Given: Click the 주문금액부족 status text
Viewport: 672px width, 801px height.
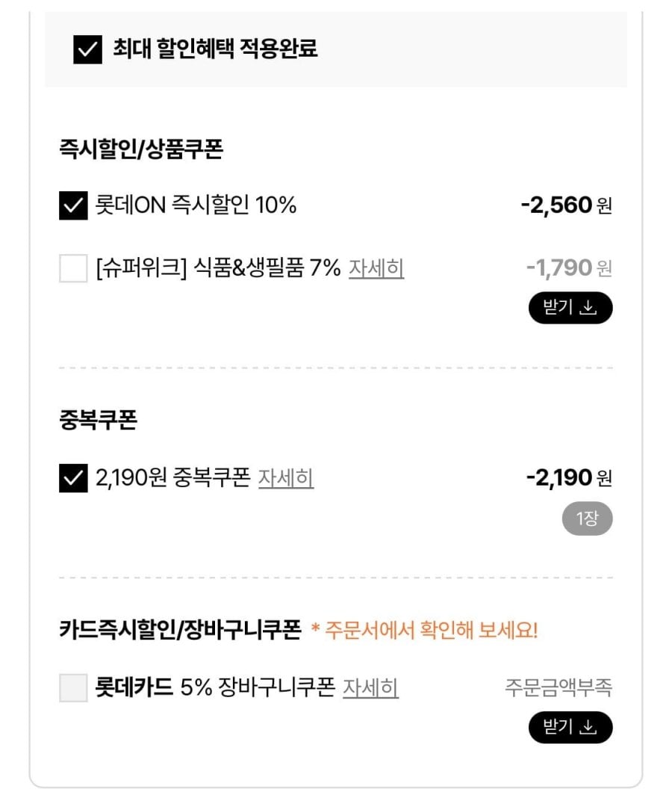Looking at the screenshot, I should coord(559,688).
